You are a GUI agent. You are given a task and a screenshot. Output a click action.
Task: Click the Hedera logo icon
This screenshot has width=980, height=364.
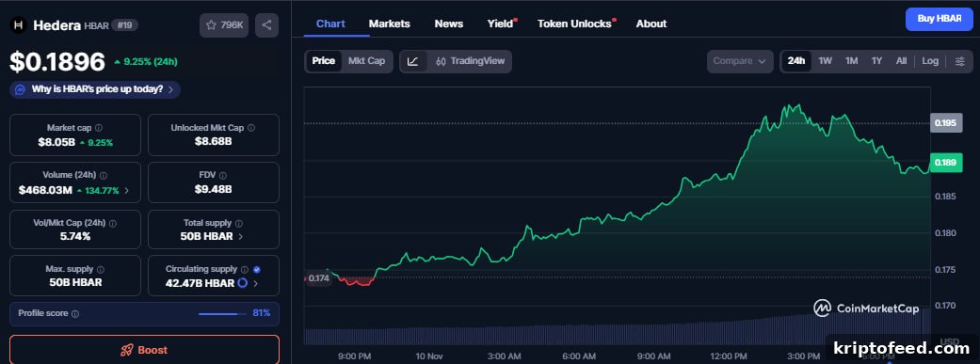19,25
